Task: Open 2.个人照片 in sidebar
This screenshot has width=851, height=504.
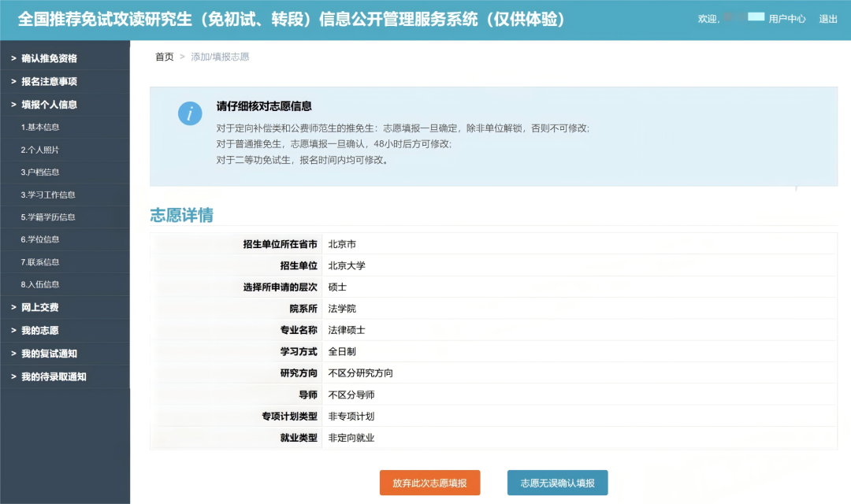Action: tap(40, 150)
